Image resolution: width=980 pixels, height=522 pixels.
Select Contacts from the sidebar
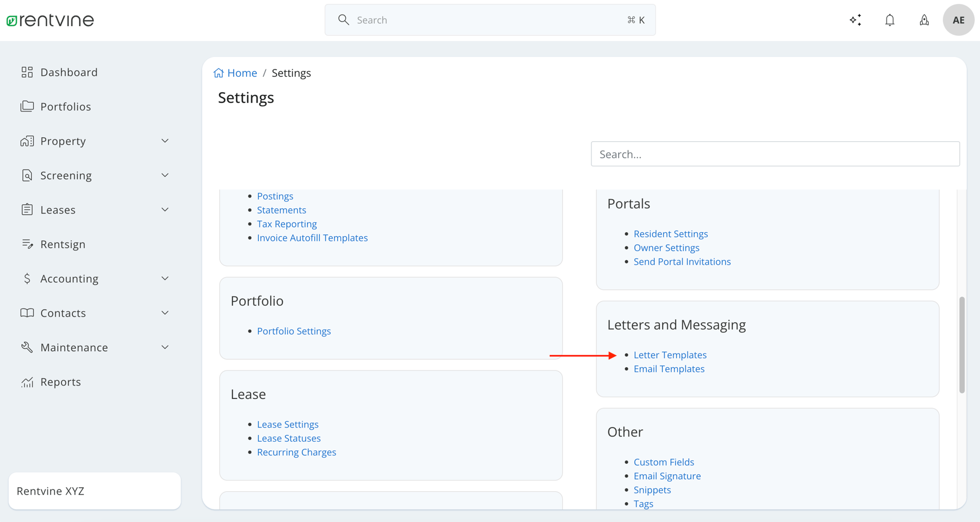[63, 313]
